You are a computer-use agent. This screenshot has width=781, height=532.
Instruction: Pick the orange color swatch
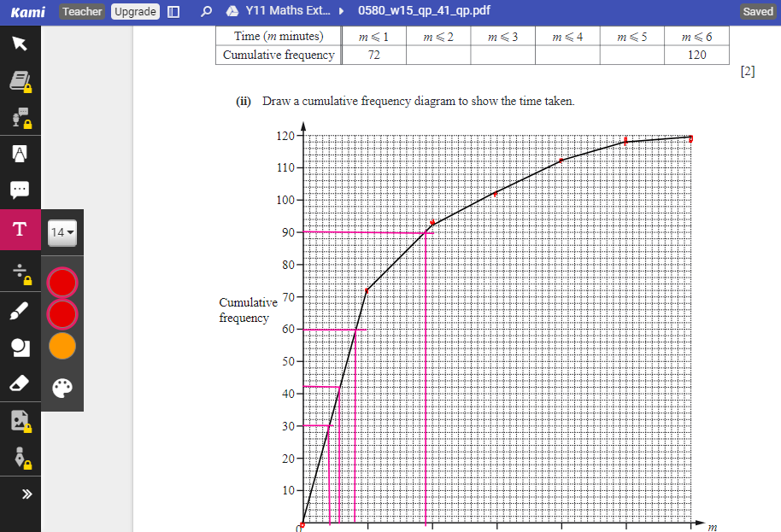pos(62,346)
